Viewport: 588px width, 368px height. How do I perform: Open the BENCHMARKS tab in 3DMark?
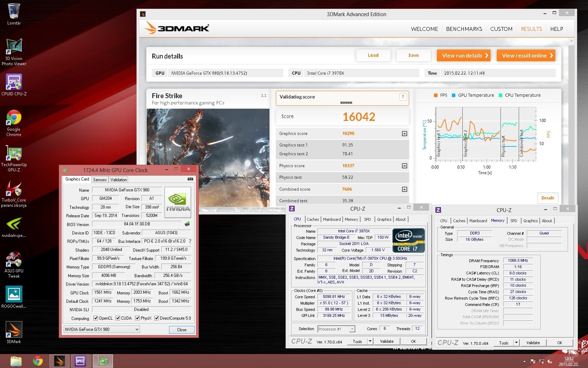point(464,29)
